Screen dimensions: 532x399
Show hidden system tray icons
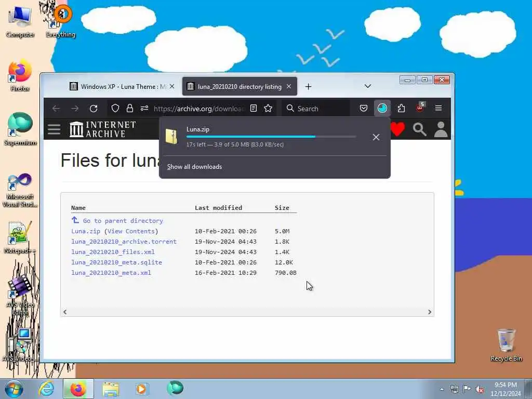coord(442,389)
